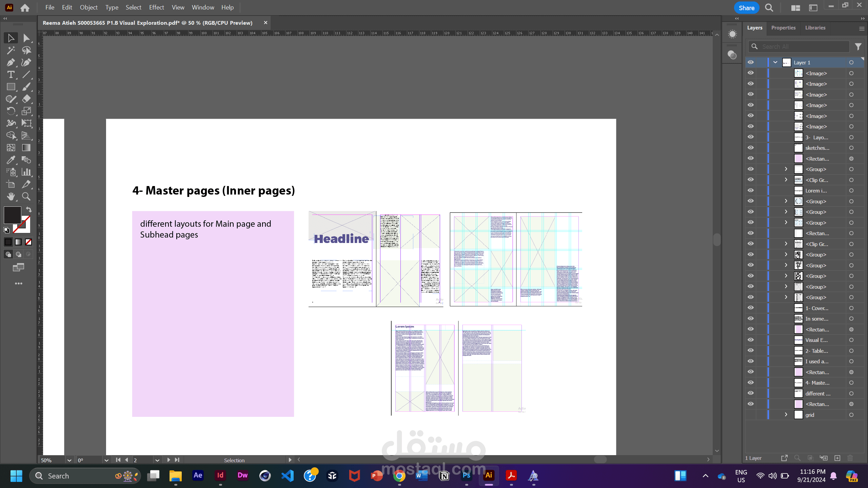
Task: Select the Hand tool
Action: (11, 196)
